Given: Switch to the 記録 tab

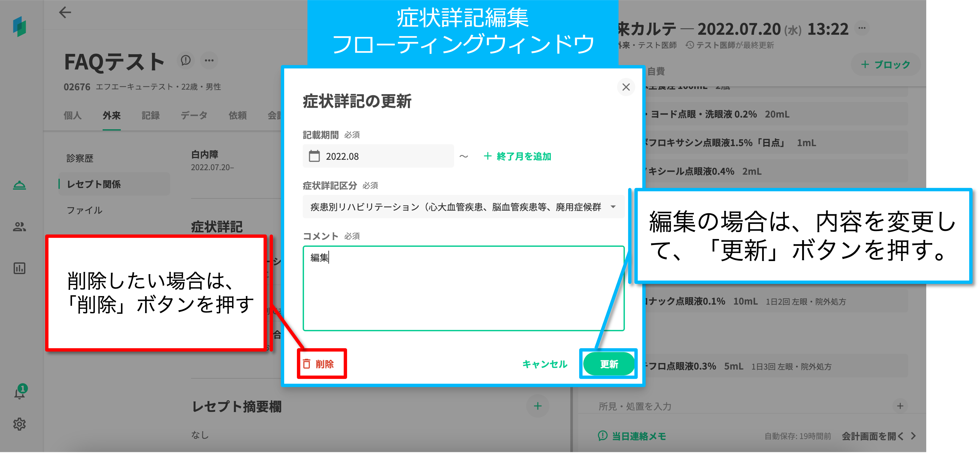Looking at the screenshot, I should tap(151, 115).
